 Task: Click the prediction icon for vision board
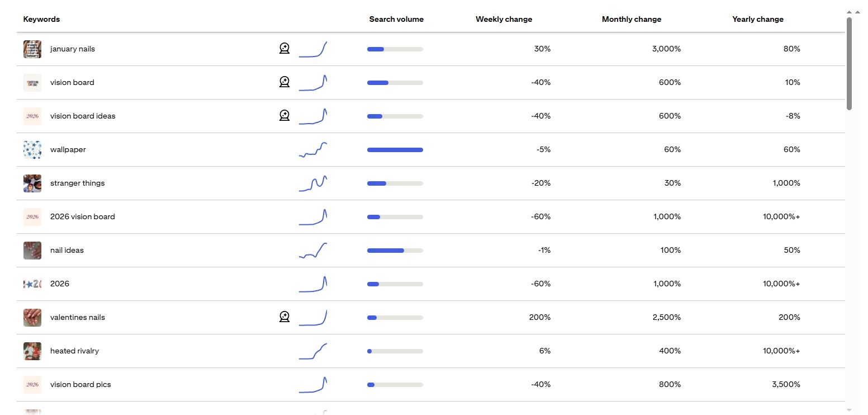coord(284,82)
